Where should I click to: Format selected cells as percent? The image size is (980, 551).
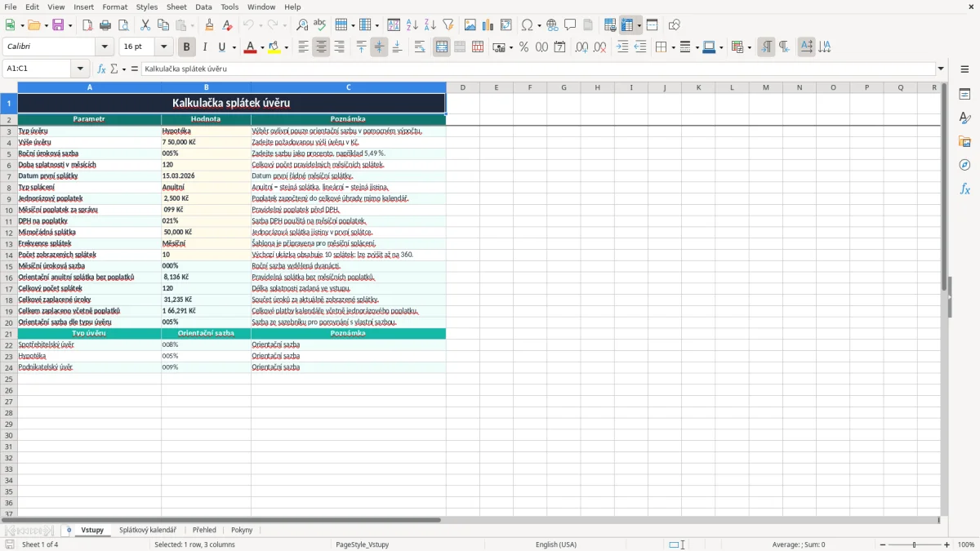point(523,47)
